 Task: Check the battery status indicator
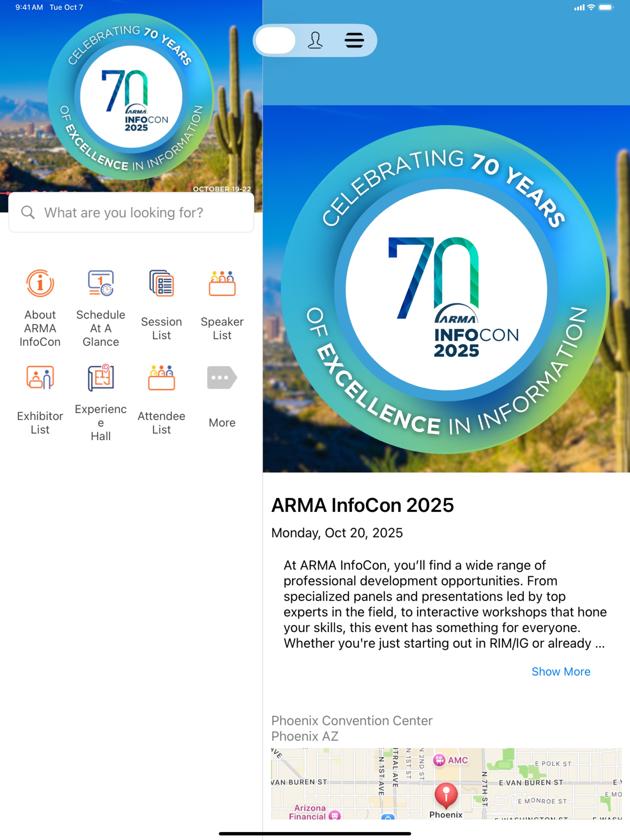tap(606, 7)
